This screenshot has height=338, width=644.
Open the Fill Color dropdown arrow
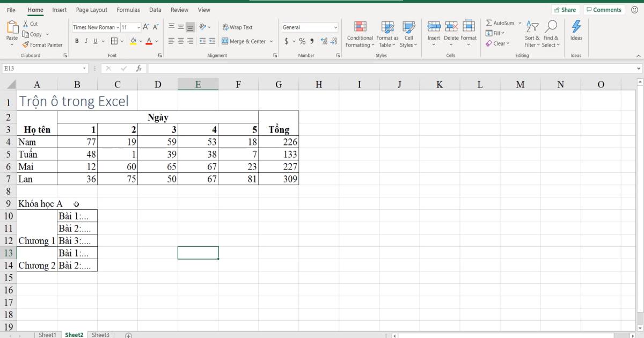tap(140, 41)
